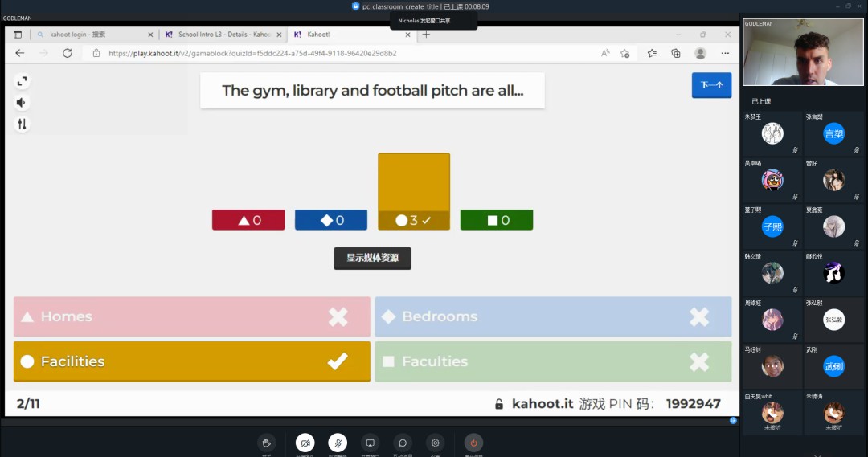Open Kahoot game settings sliders icon
The width and height of the screenshot is (868, 457).
(x=22, y=124)
